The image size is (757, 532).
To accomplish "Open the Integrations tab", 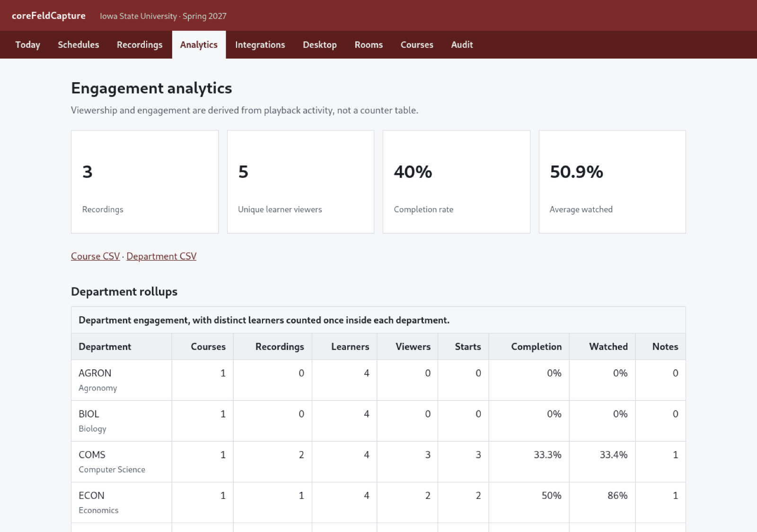I will [260, 44].
